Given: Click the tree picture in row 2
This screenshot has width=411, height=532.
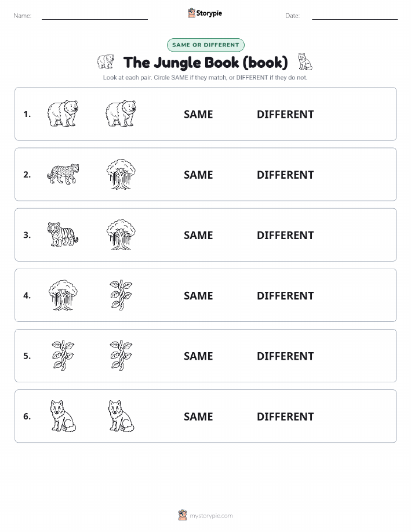Looking at the screenshot, I should coord(121,174).
